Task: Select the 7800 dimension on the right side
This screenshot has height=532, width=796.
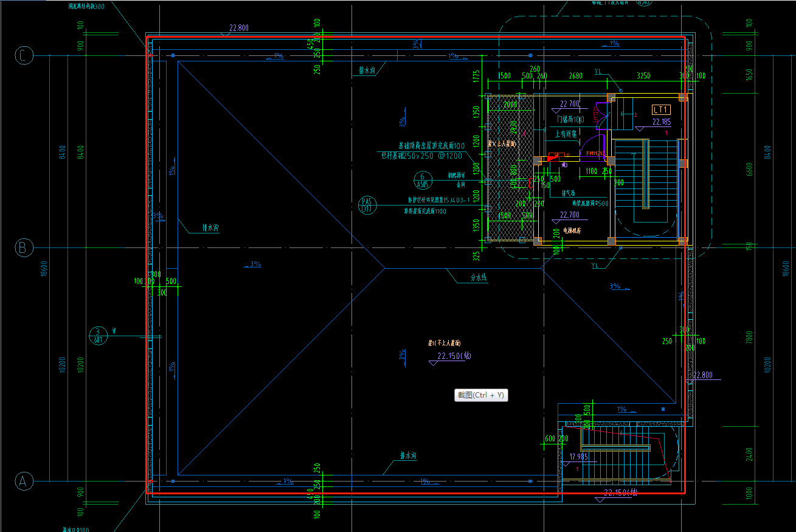Action: coord(750,337)
